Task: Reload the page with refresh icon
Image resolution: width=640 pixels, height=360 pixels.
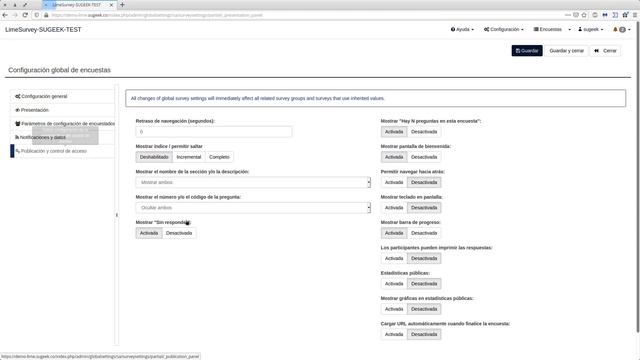Action: 25,15
